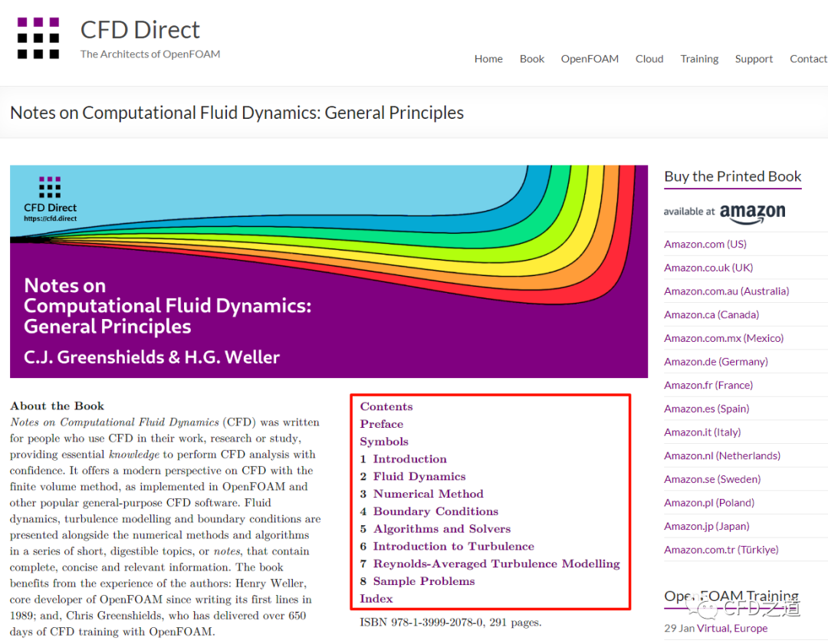Open the Amazon.com.au (Australia) link
The width and height of the screenshot is (828, 644).
point(726,291)
